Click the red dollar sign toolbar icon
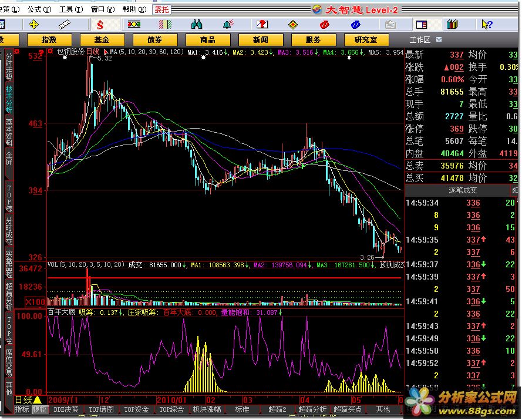This screenshot has height=420, width=522. tap(100, 24)
